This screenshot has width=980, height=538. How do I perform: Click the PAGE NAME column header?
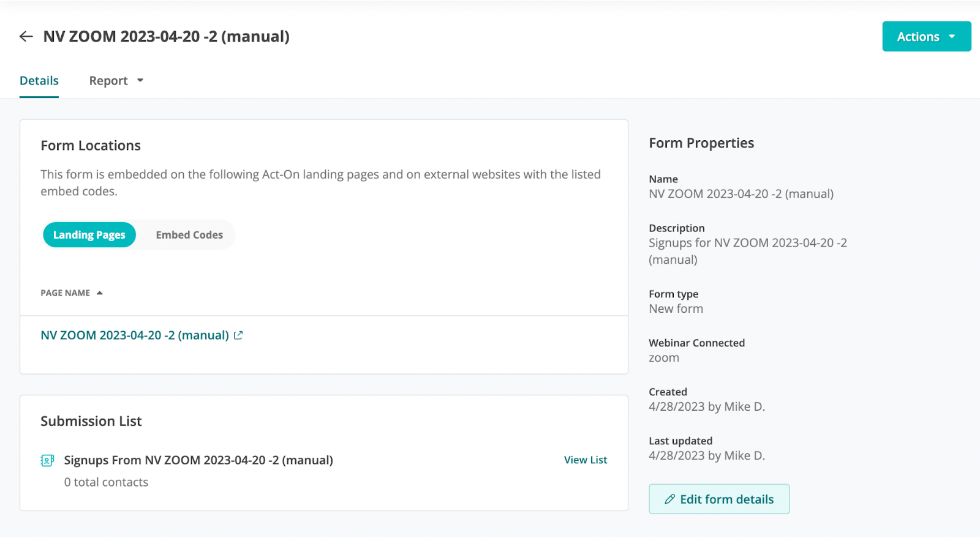click(x=66, y=293)
